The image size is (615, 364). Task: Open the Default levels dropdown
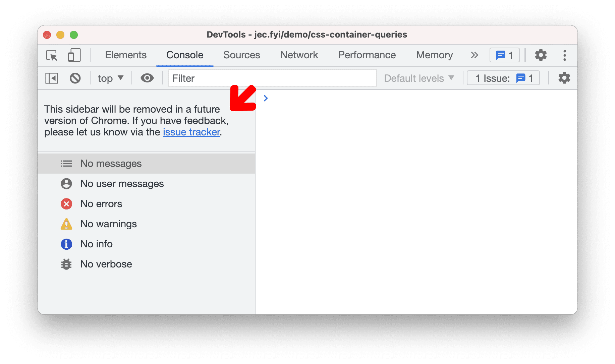click(x=419, y=78)
